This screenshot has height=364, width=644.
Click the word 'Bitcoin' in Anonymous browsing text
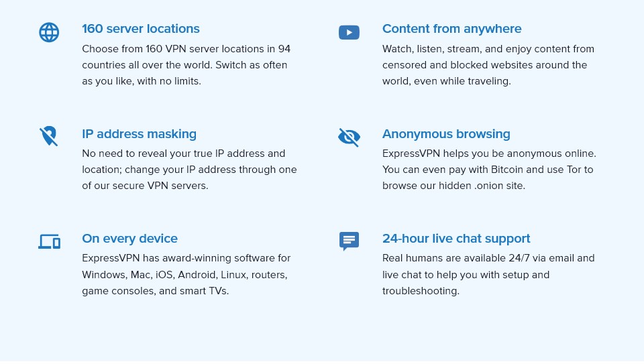point(507,170)
